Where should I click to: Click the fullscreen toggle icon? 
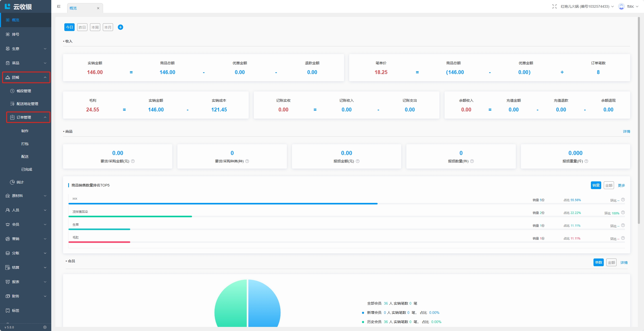(x=554, y=6)
